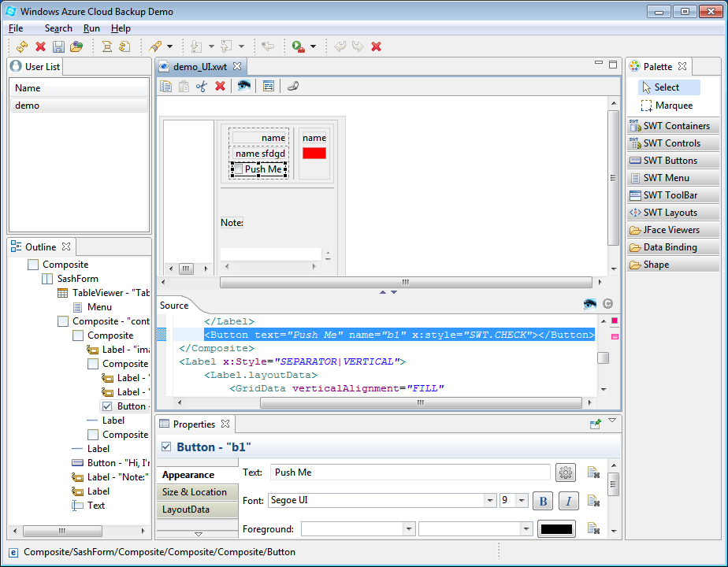Open the Search menu
728x567 pixels.
click(x=58, y=28)
